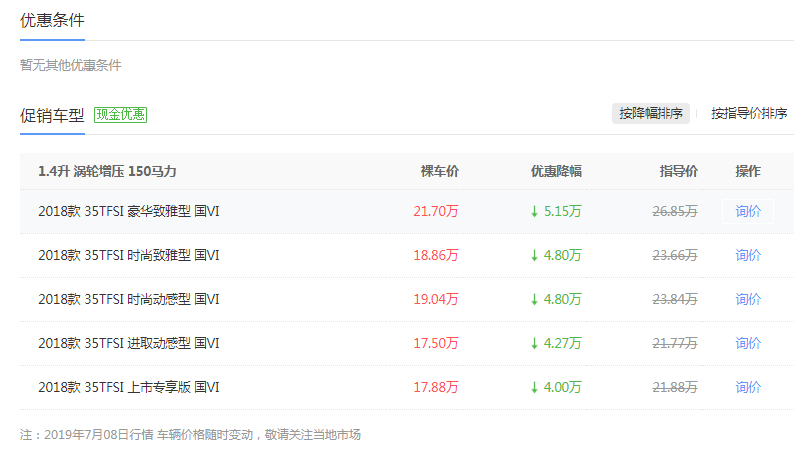Click the struck-through guide price 21.77万
804x452 pixels.
675,343
